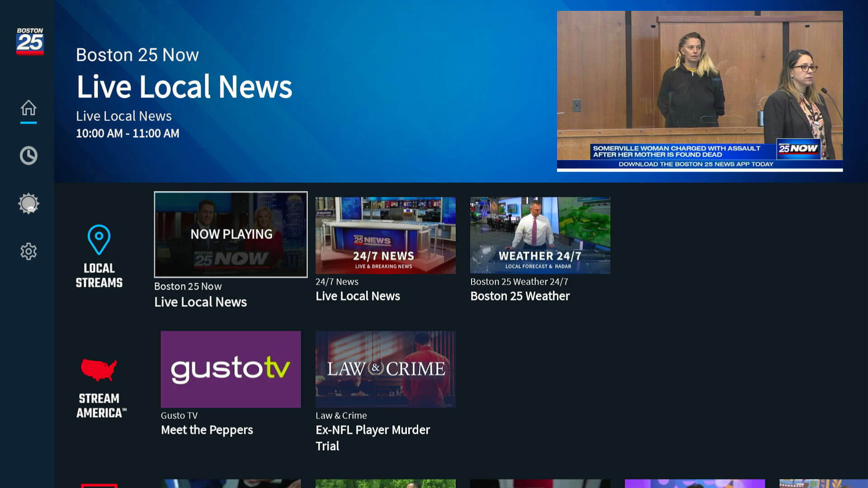The height and width of the screenshot is (488, 868).
Task: Open the Weather 24/7 stream thumbnail
Action: 540,235
